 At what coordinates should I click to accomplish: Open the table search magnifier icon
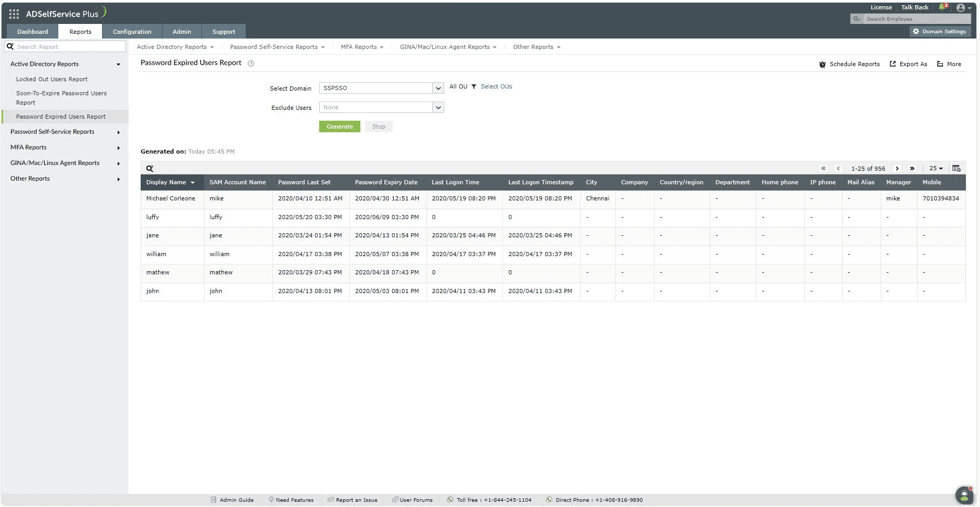[x=150, y=168]
